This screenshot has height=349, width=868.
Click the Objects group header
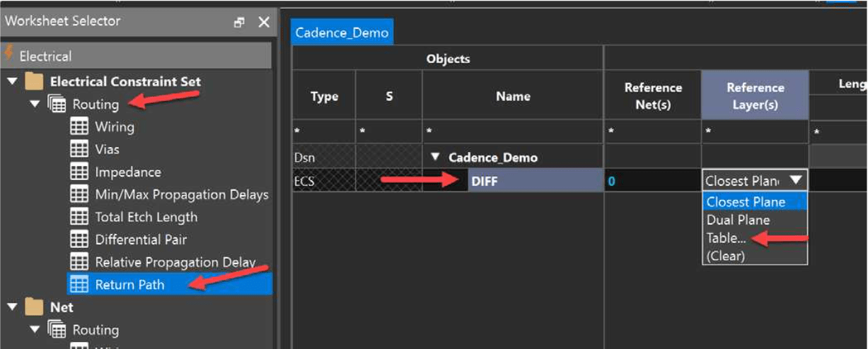[x=448, y=59]
